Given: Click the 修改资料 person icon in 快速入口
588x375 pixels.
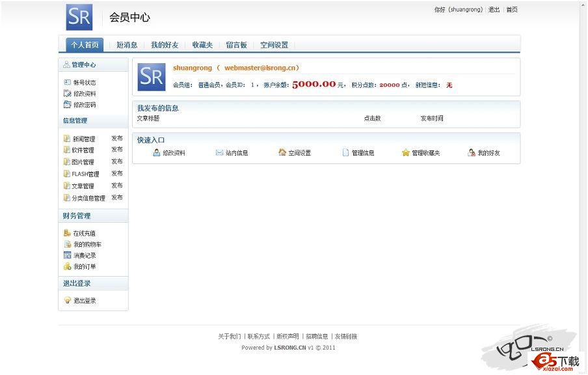Looking at the screenshot, I should point(157,153).
